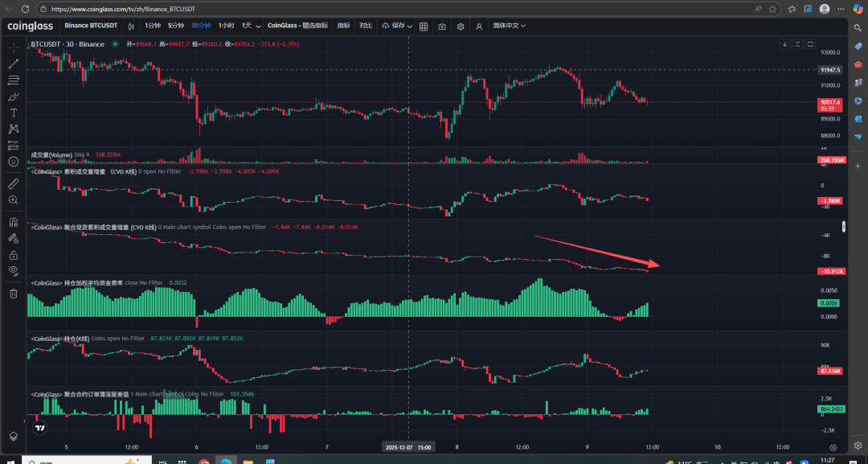Click the TradingView logo badge
The height and width of the screenshot is (464, 868).
click(x=40, y=428)
